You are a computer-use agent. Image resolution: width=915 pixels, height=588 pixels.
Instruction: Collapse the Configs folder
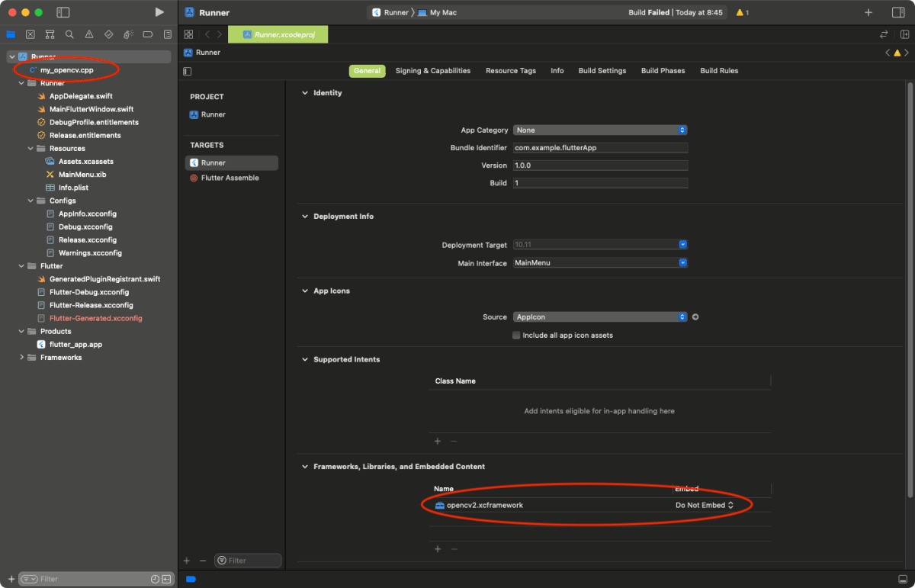coord(30,201)
